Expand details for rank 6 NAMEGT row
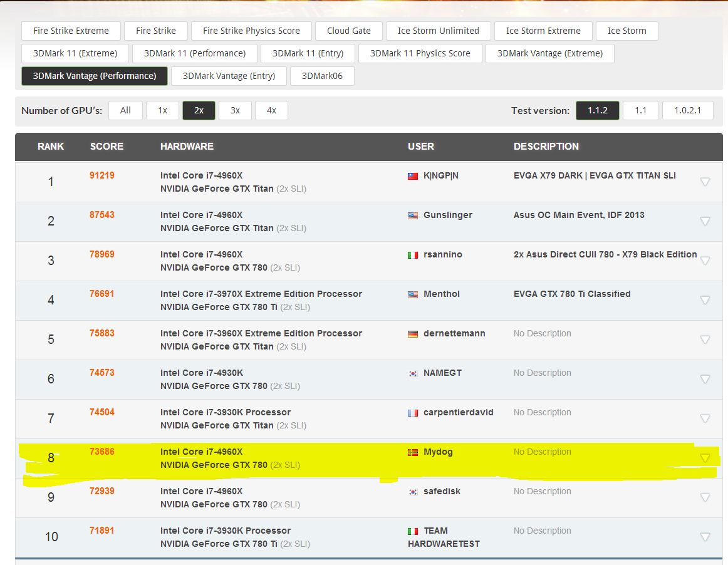Viewport: 728px width, 565px height. coord(705,380)
